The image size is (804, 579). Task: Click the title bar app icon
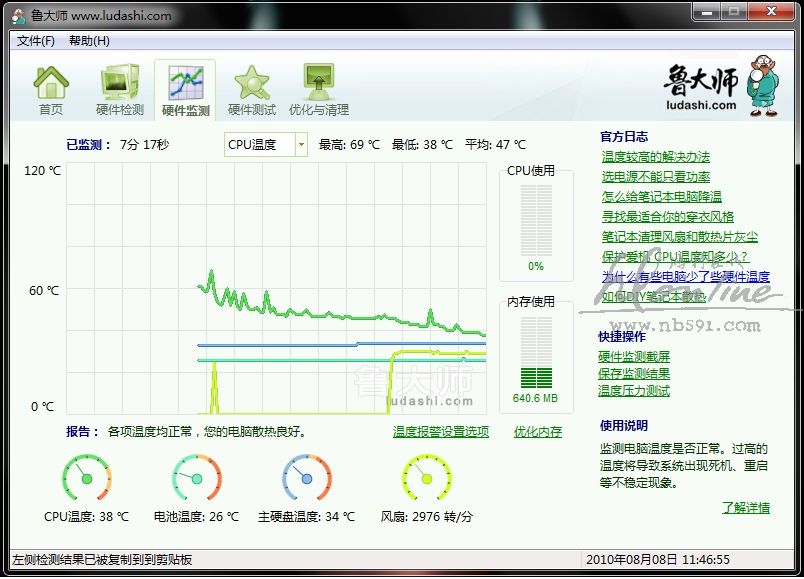[x=18, y=16]
